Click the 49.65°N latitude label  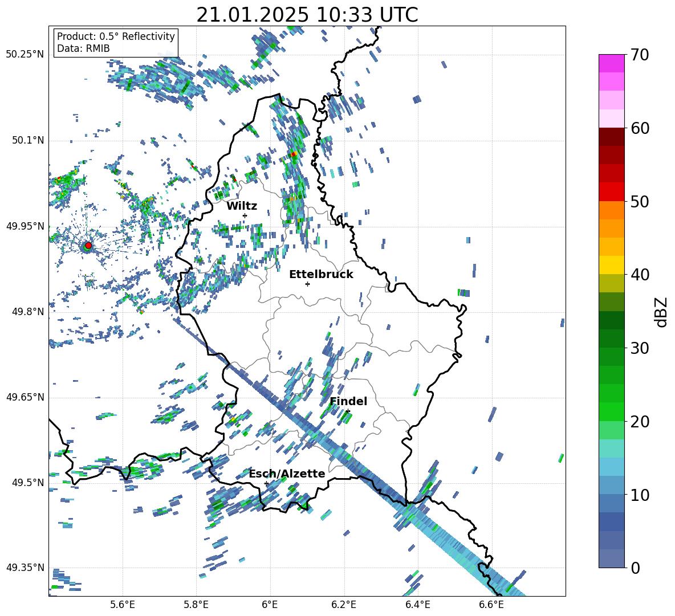pyautogui.click(x=25, y=397)
